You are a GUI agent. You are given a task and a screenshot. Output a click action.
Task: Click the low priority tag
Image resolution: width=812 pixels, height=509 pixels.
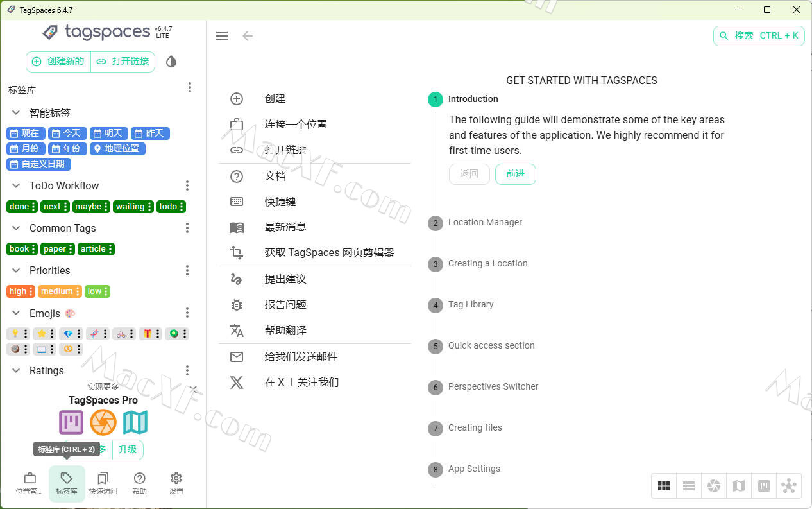point(97,291)
